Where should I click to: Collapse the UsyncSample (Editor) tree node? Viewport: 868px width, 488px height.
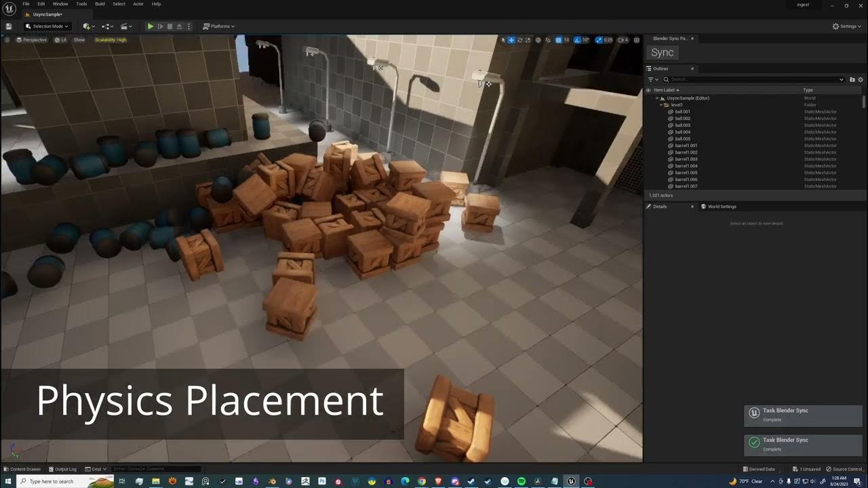coord(657,98)
